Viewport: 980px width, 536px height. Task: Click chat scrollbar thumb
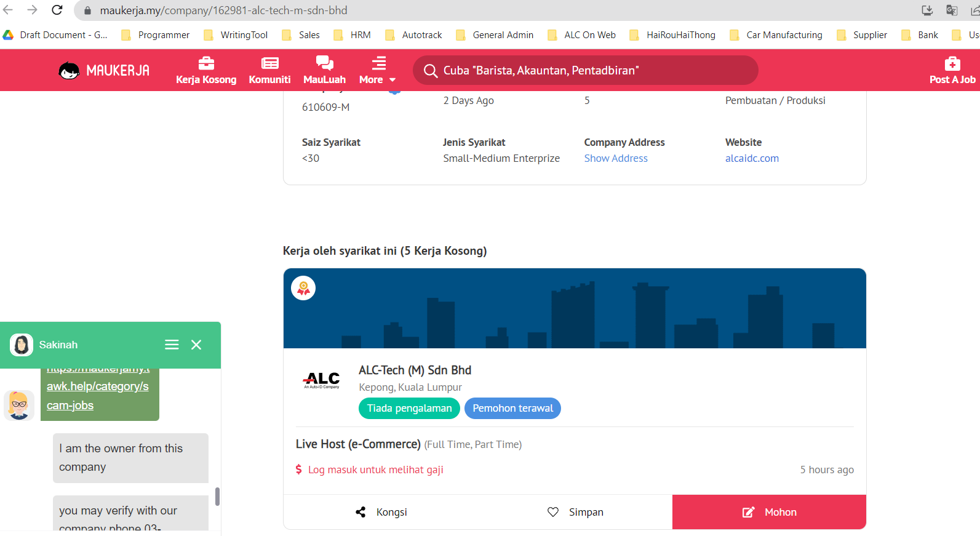217,496
